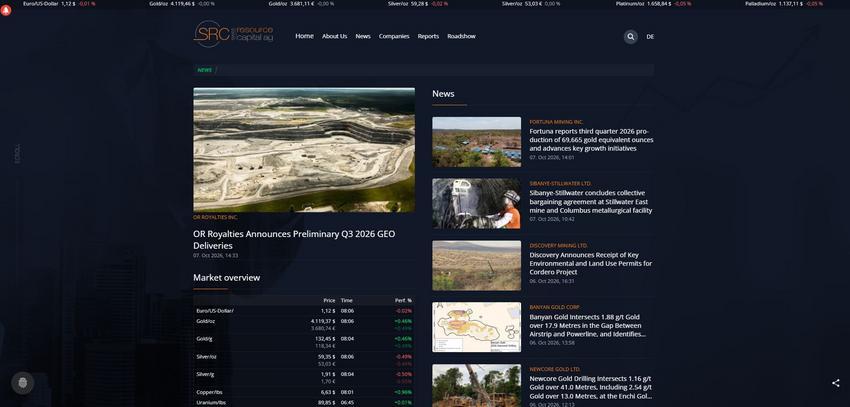Click Euro/US-Dollar in the top ticker

coord(41,3)
